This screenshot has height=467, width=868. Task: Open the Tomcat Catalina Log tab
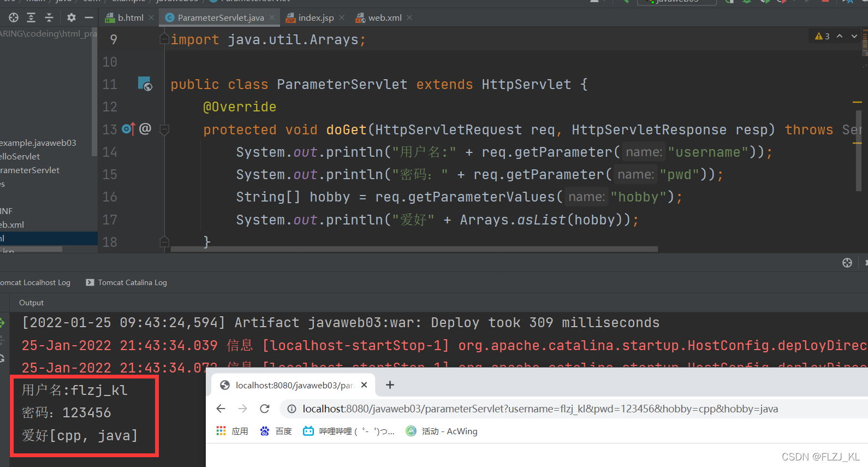[x=126, y=282]
